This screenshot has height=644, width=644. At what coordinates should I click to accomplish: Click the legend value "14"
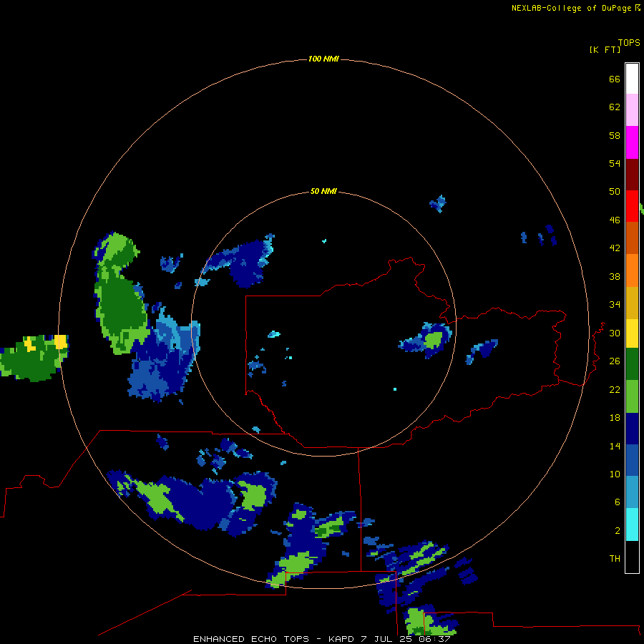click(x=615, y=447)
